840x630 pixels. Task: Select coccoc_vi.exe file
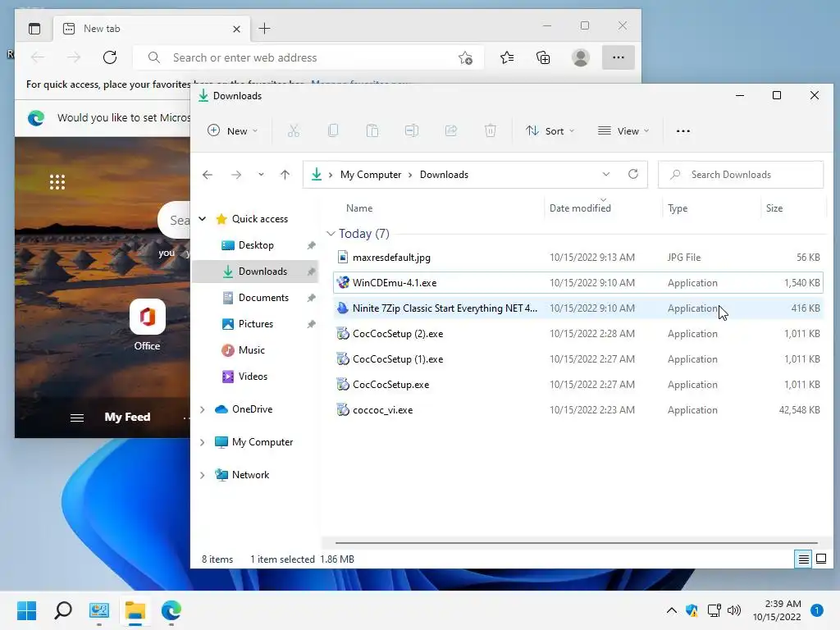(578, 410)
